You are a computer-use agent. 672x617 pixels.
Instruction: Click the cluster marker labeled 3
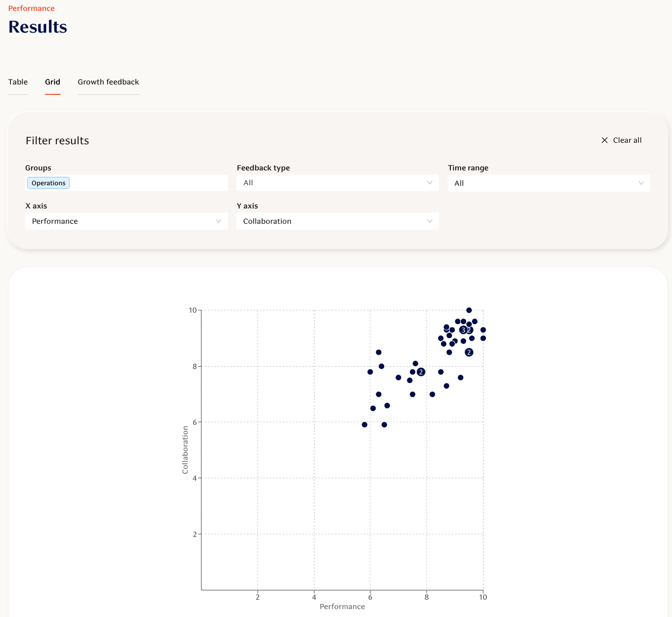click(463, 330)
